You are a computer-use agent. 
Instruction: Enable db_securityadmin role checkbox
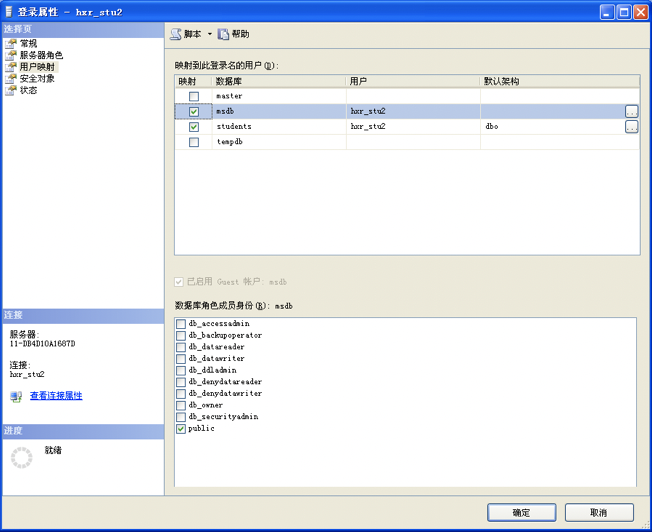point(181,417)
